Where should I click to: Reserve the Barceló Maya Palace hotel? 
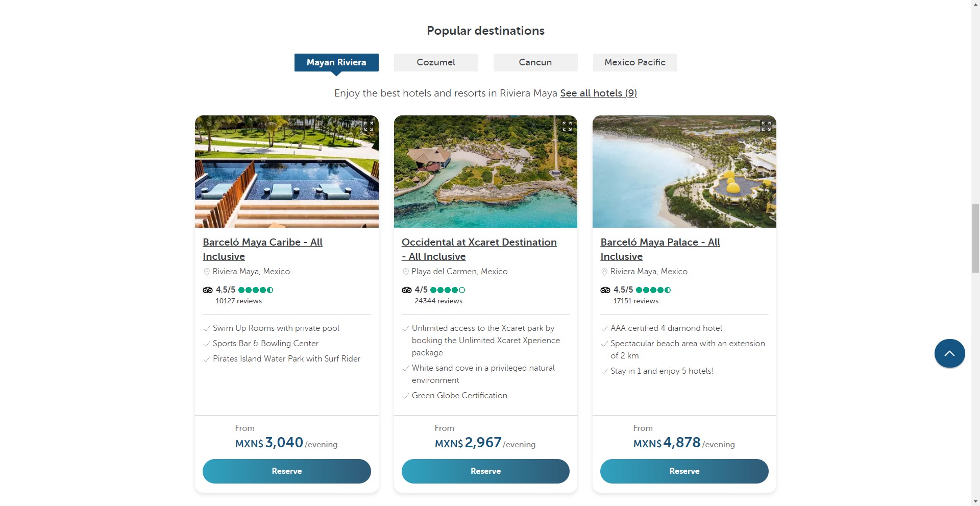[x=684, y=471]
